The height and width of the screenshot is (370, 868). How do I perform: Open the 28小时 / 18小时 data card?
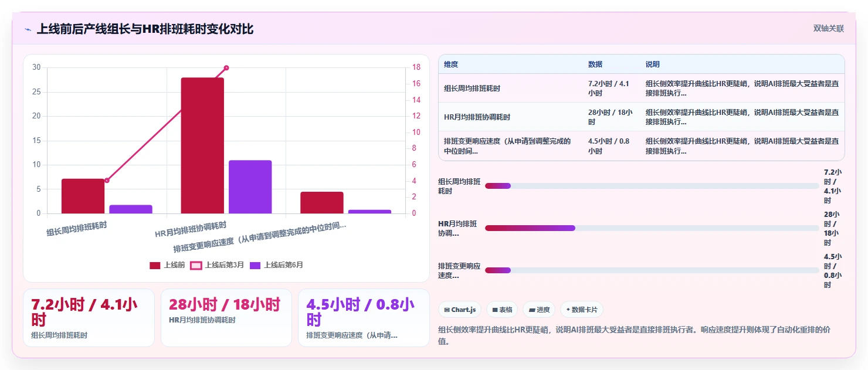226,318
